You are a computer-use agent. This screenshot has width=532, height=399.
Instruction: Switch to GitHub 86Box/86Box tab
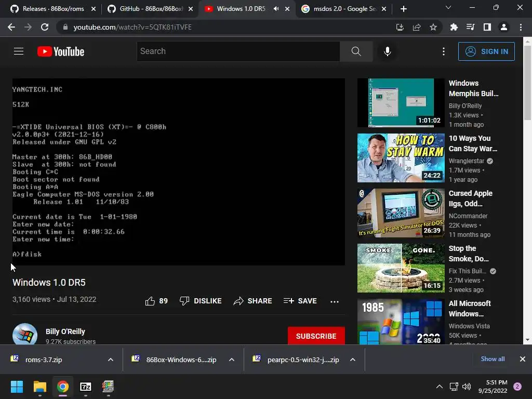150,9
